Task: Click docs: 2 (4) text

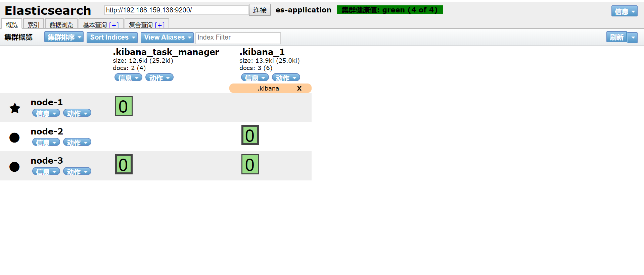Action: [129, 68]
